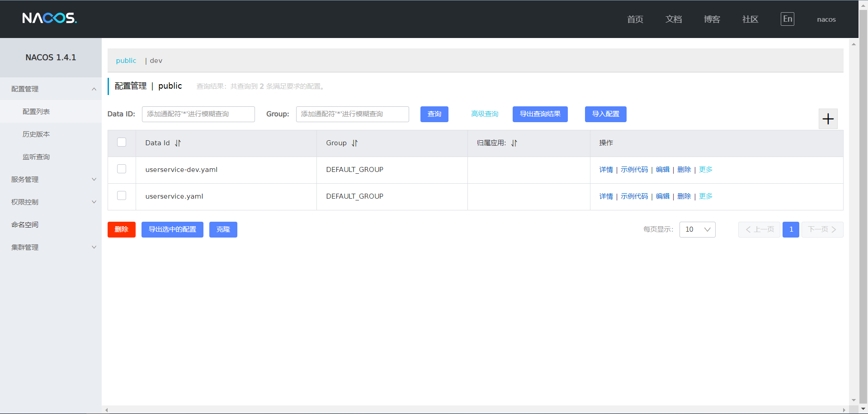The width and height of the screenshot is (868, 414).
Task: Click the 下一页 next page button
Action: [822, 229]
